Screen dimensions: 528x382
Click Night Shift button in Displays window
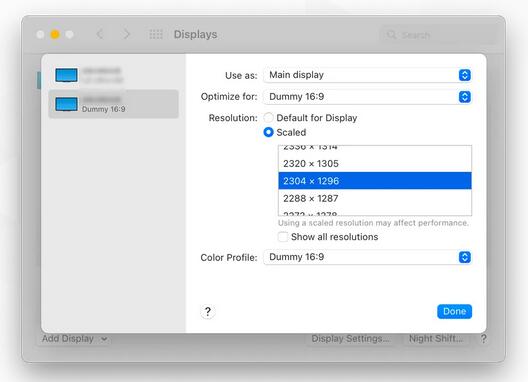(435, 339)
